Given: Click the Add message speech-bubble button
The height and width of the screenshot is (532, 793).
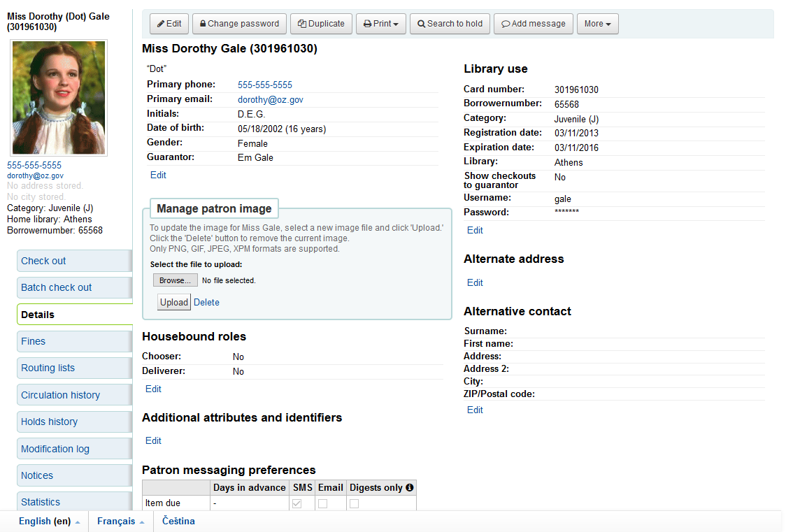Looking at the screenshot, I should (x=534, y=24).
